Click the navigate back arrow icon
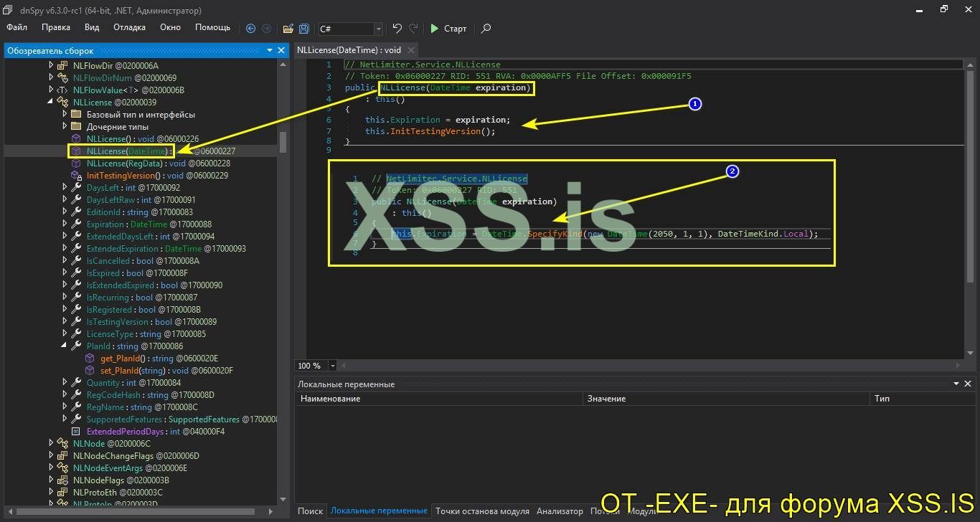980x522 pixels. [250, 29]
